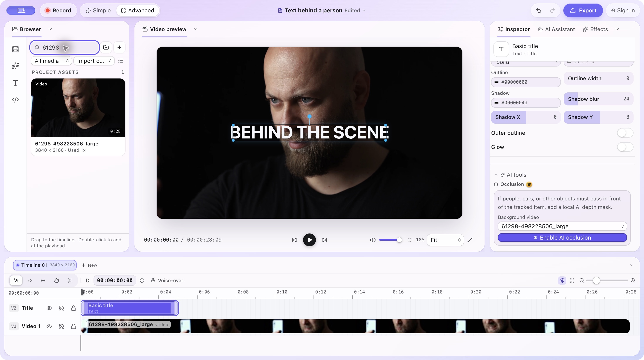The height and width of the screenshot is (360, 644).
Task: Zoom out the timeline with magnifier minus
Action: coord(582,280)
